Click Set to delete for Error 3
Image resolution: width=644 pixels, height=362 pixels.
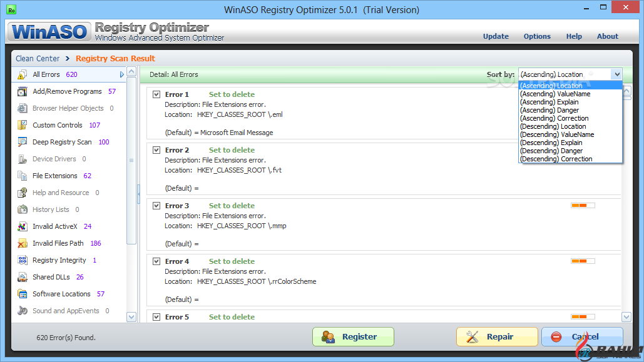tap(232, 206)
